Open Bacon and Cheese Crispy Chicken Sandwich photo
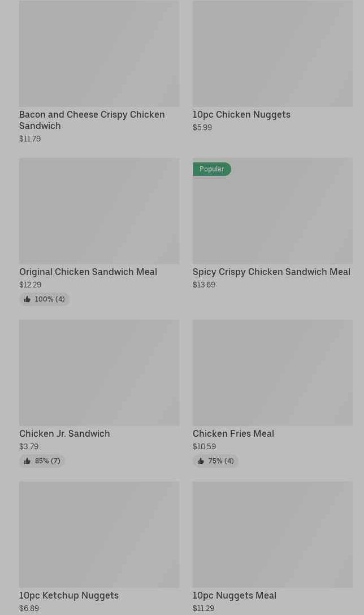The width and height of the screenshot is (364, 615). pyautogui.click(x=99, y=53)
